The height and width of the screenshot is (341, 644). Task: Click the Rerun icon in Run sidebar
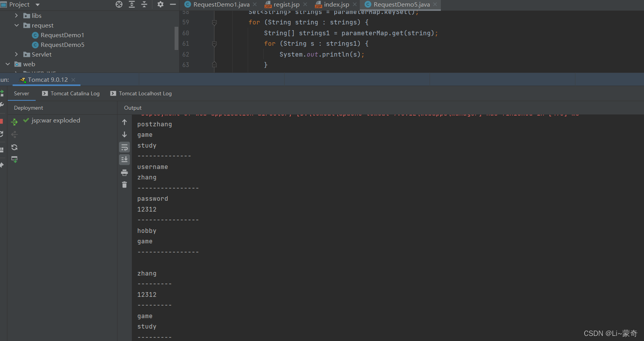pos(2,93)
